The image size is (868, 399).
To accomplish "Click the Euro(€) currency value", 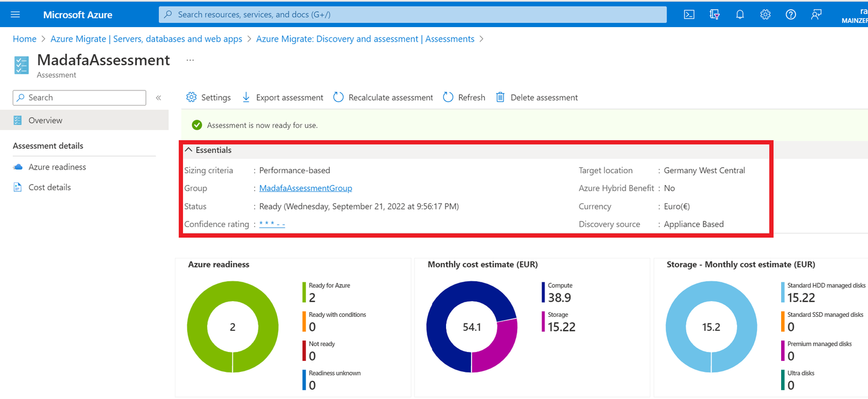I will (x=677, y=206).
